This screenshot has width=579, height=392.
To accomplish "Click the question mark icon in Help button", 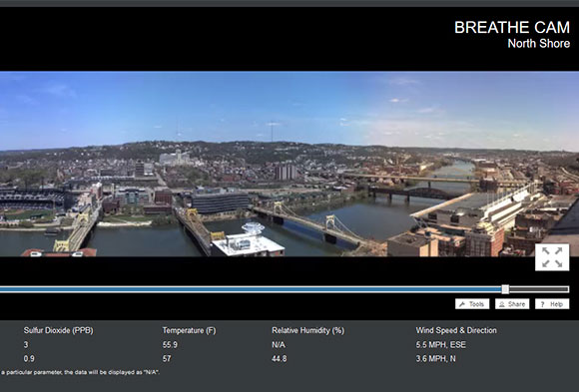I will [542, 304].
